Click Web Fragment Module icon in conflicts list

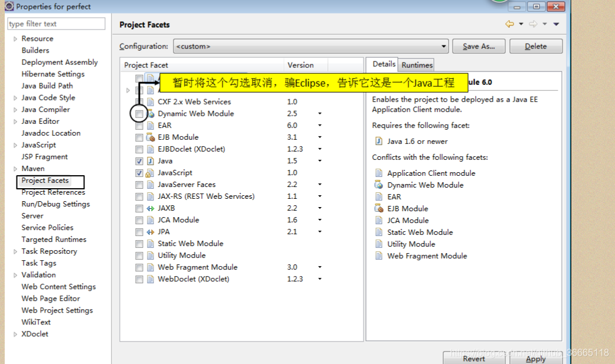(379, 255)
